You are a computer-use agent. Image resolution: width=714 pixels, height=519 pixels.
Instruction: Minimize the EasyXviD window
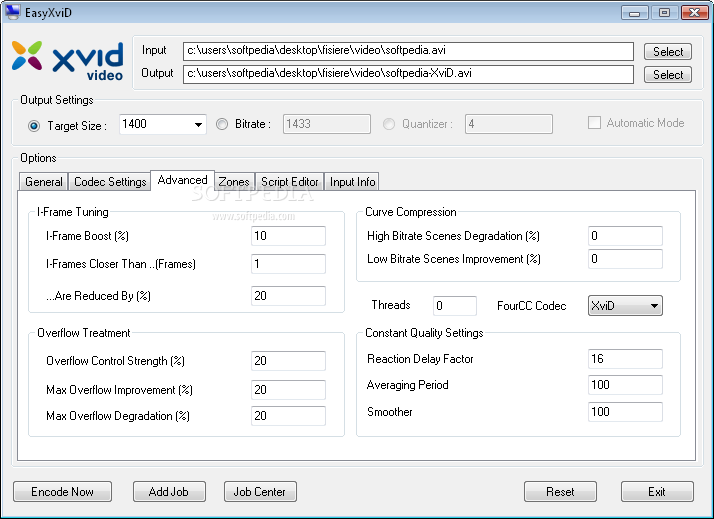tap(634, 12)
